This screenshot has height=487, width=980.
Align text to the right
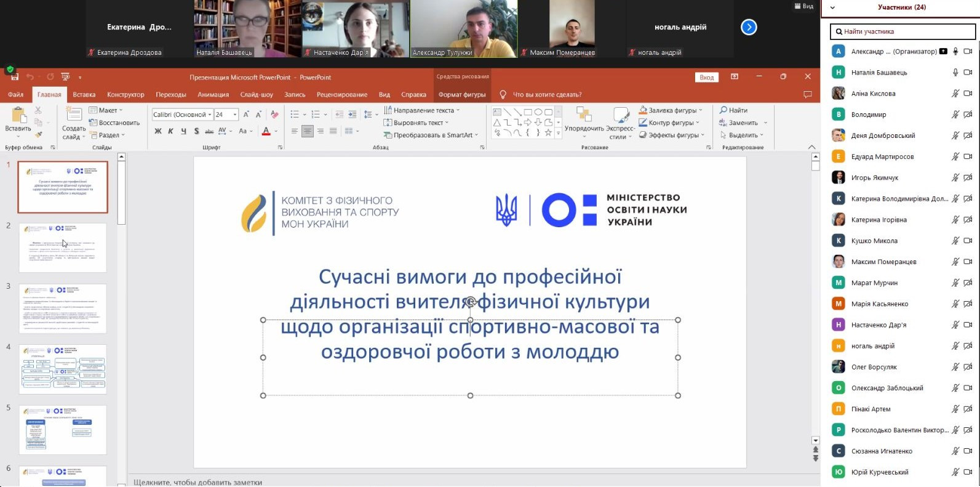321,131
